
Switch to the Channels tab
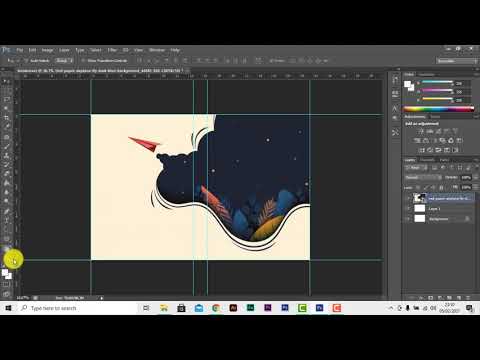click(x=427, y=160)
